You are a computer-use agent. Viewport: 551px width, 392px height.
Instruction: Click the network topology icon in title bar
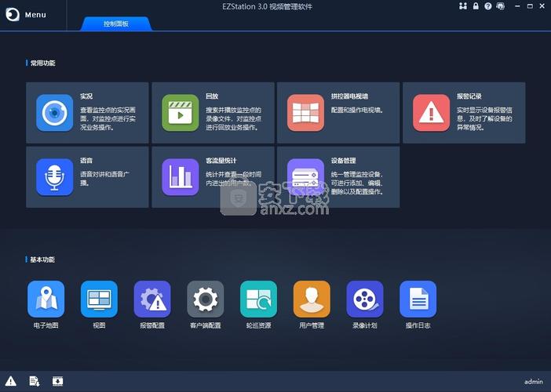click(x=463, y=6)
